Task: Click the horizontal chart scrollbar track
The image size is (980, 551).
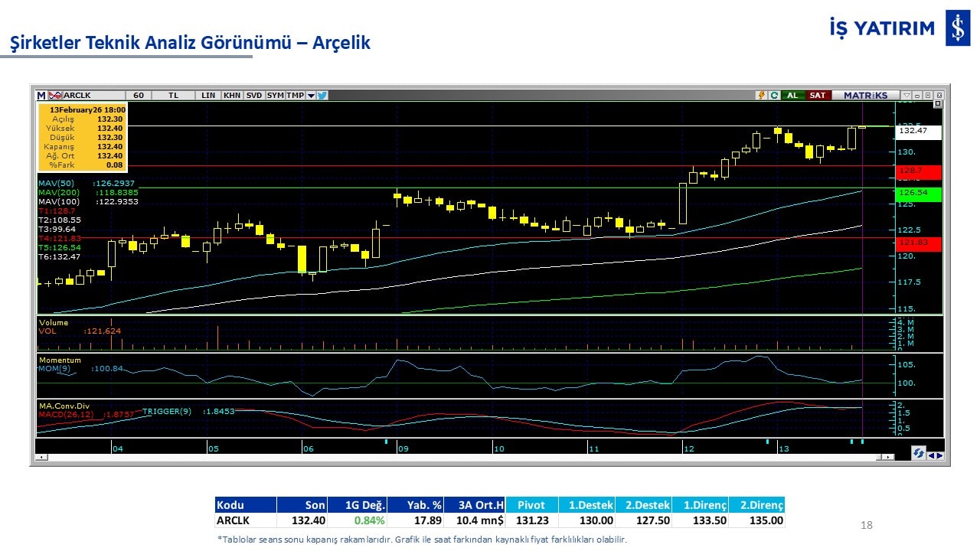Action: click(x=459, y=457)
